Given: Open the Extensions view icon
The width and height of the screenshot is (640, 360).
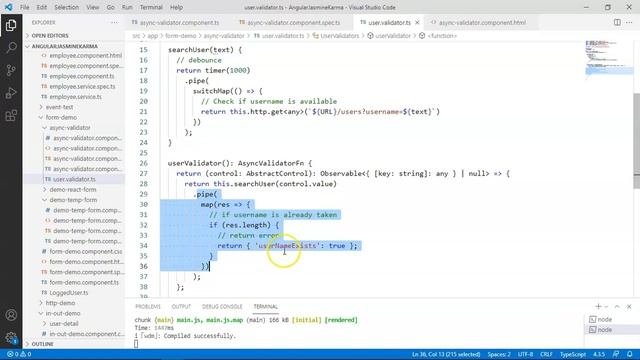Looking at the screenshot, I should tap(11, 116).
